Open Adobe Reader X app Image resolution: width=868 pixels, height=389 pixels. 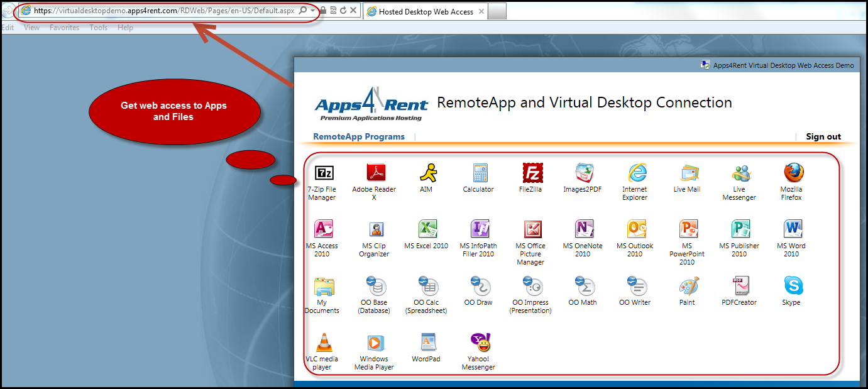(375, 173)
